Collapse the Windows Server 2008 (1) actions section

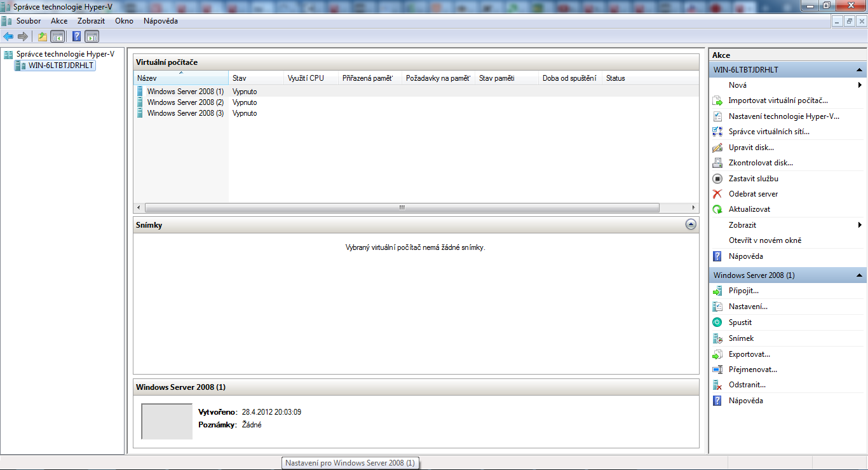click(859, 275)
